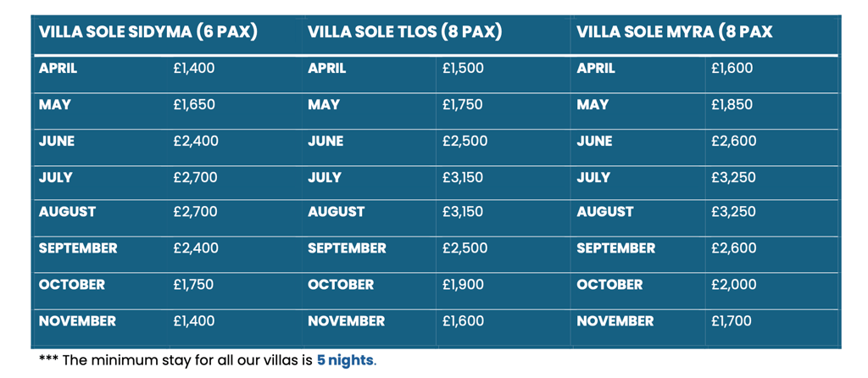The width and height of the screenshot is (868, 378).
Task: Select Myra November price £1,700
Action: point(732,321)
